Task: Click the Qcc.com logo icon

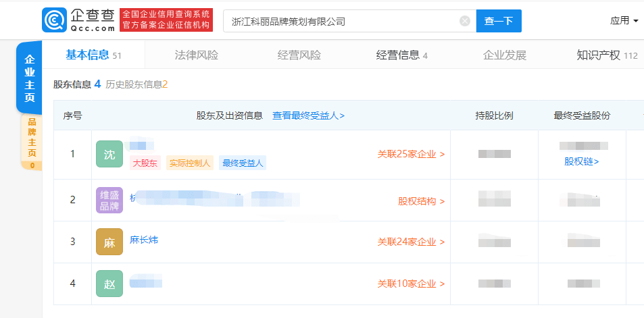Action: pyautogui.click(x=54, y=20)
